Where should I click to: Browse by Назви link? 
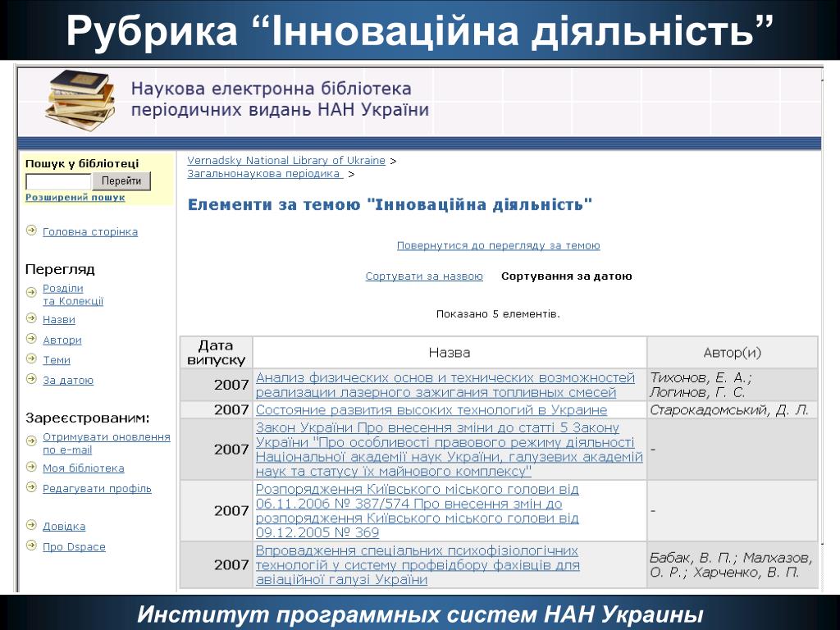coord(59,320)
